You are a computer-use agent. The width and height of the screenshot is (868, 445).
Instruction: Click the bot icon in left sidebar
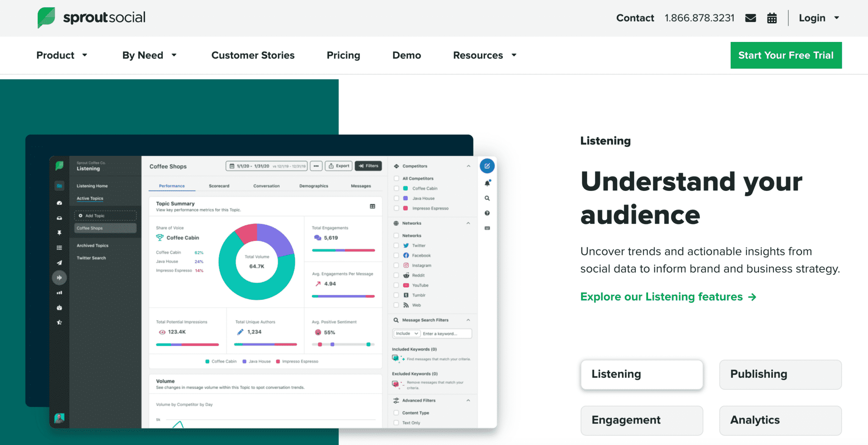(59, 307)
